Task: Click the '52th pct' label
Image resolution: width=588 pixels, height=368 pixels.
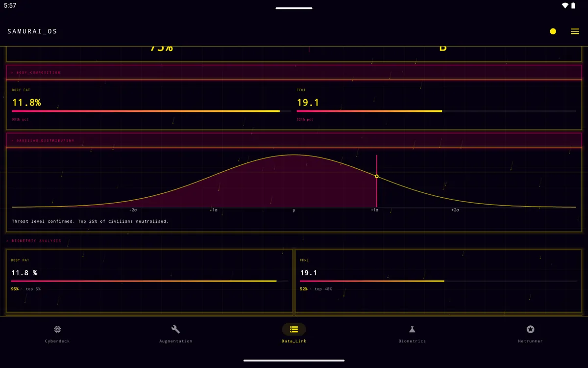Action: (305, 119)
